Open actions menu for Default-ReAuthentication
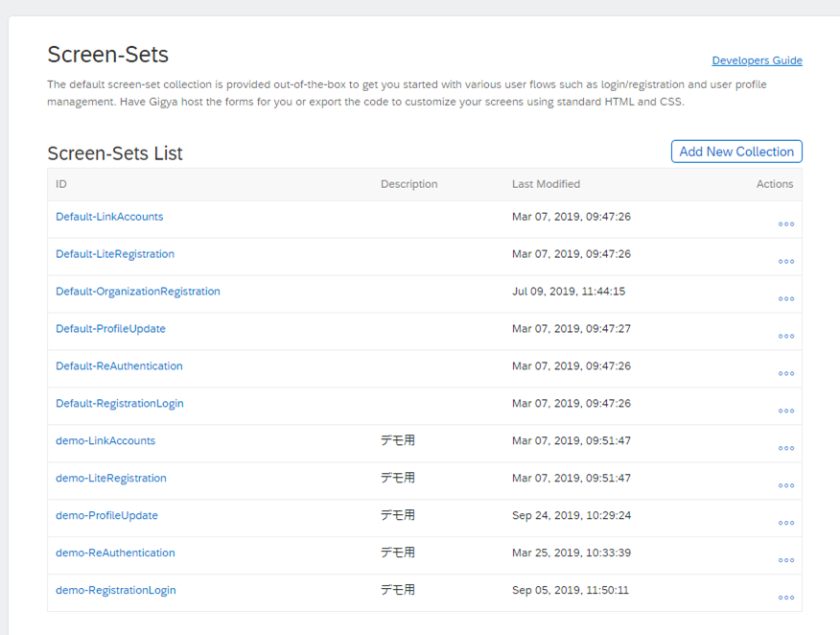 (786, 373)
